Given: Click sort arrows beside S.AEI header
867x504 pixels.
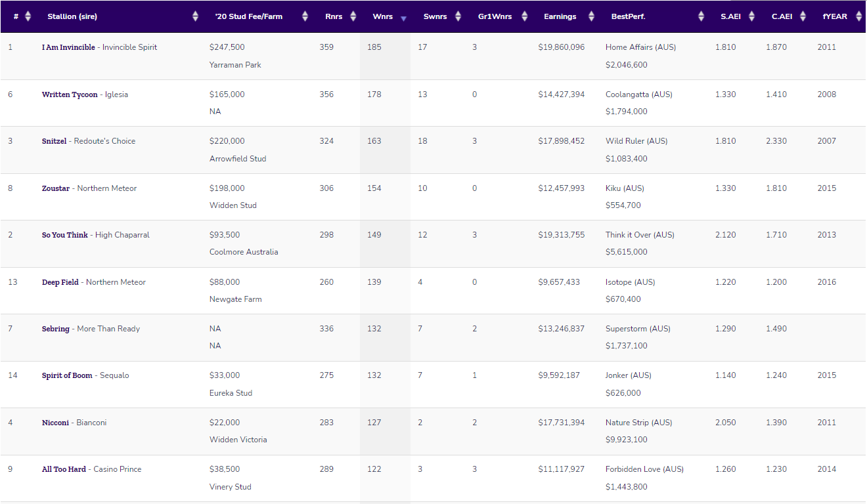Looking at the screenshot, I should [752, 16].
